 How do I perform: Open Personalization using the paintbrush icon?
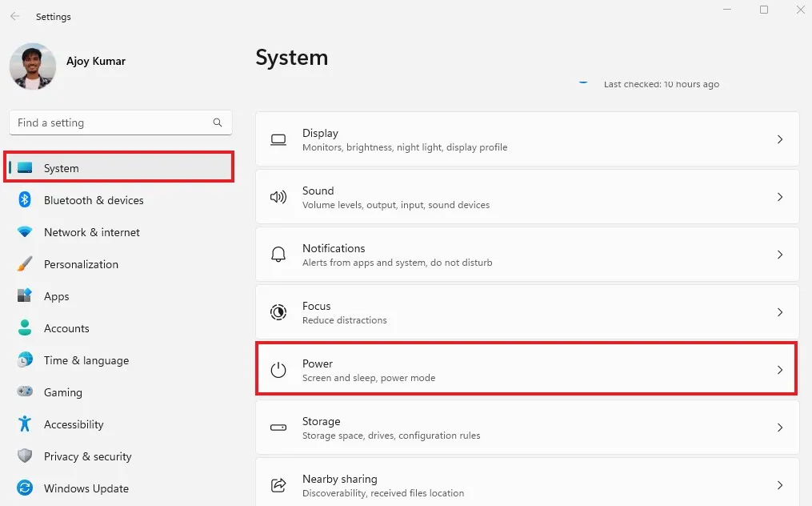pyautogui.click(x=25, y=264)
